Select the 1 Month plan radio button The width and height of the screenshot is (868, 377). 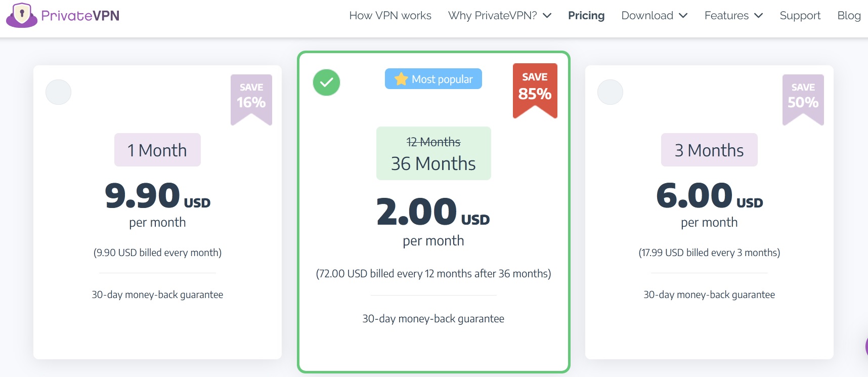click(x=59, y=92)
